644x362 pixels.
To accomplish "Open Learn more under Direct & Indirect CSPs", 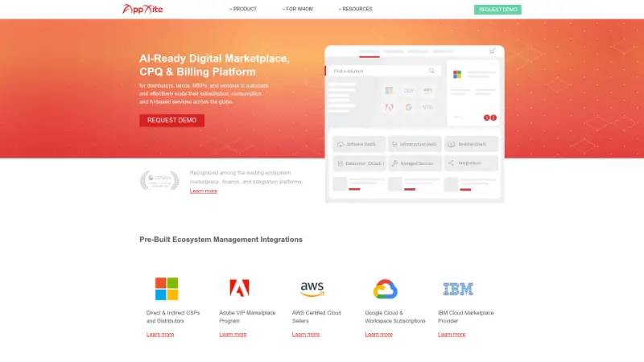I will coord(160,335).
